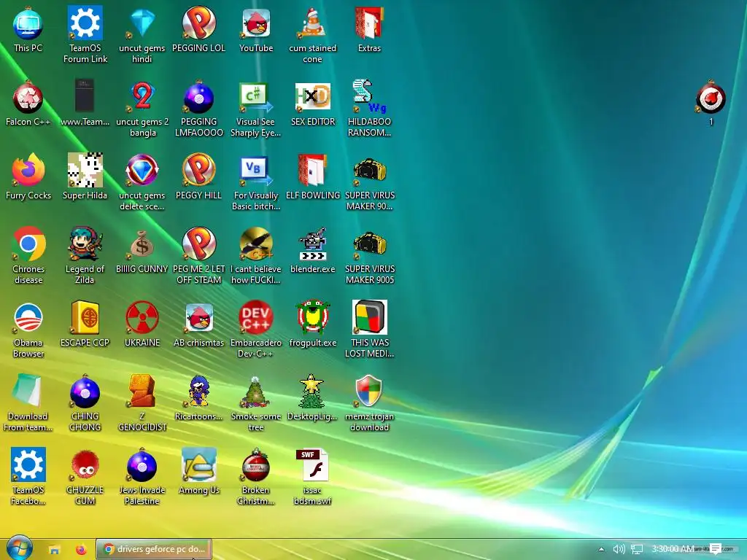Screen dimensions: 747x560
Task: Launch the PEGGY HILL Peggle icon
Action: [x=198, y=170]
